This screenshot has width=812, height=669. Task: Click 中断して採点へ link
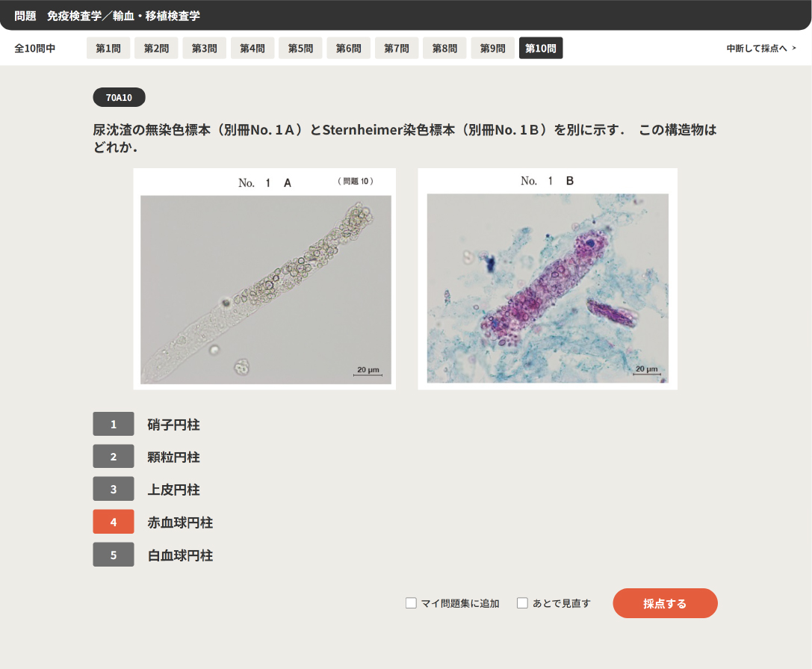761,49
